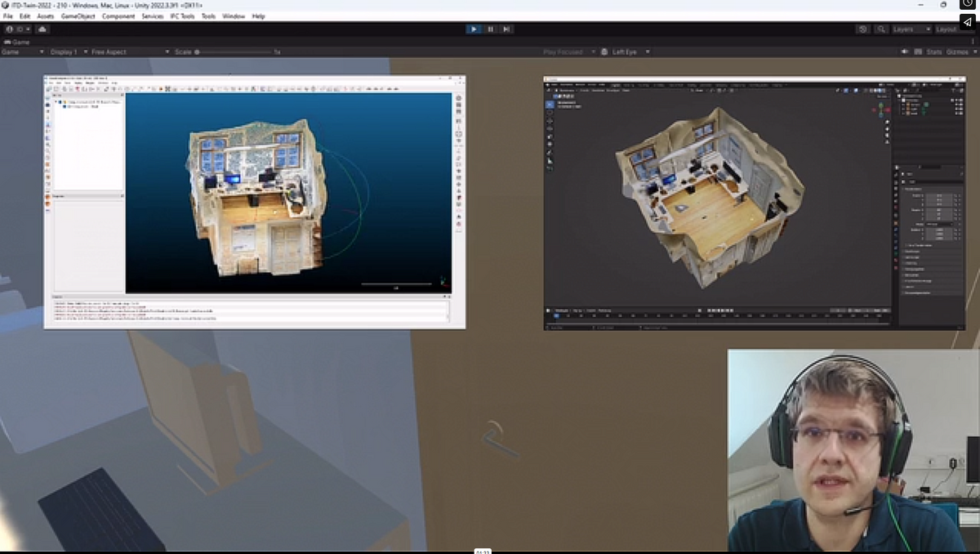Viewport: 980px width, 554px height.
Task: Open the Left Eye dropdown
Action: pos(630,51)
